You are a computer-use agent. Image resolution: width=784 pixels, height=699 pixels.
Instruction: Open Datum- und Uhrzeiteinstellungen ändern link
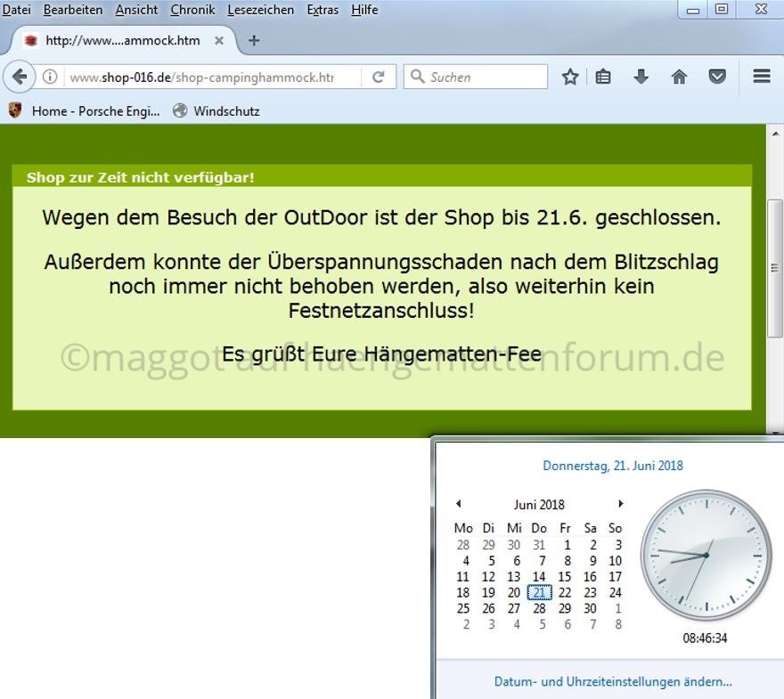(x=613, y=682)
